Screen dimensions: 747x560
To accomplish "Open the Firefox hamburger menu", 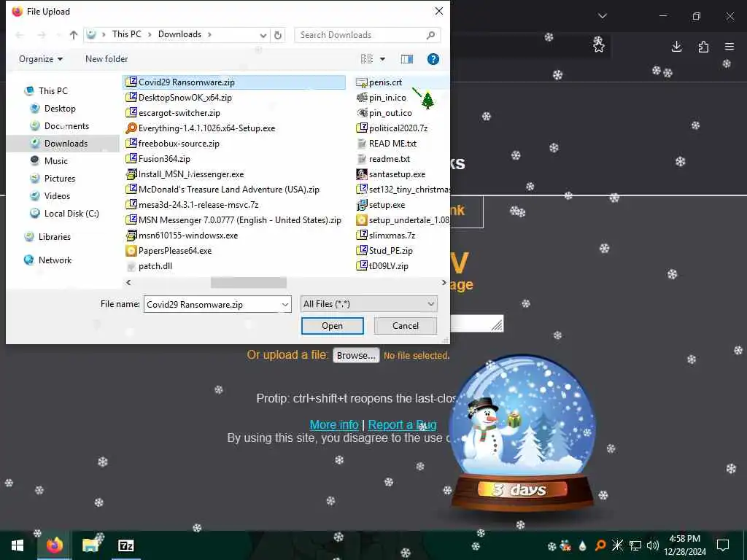I will [x=729, y=47].
